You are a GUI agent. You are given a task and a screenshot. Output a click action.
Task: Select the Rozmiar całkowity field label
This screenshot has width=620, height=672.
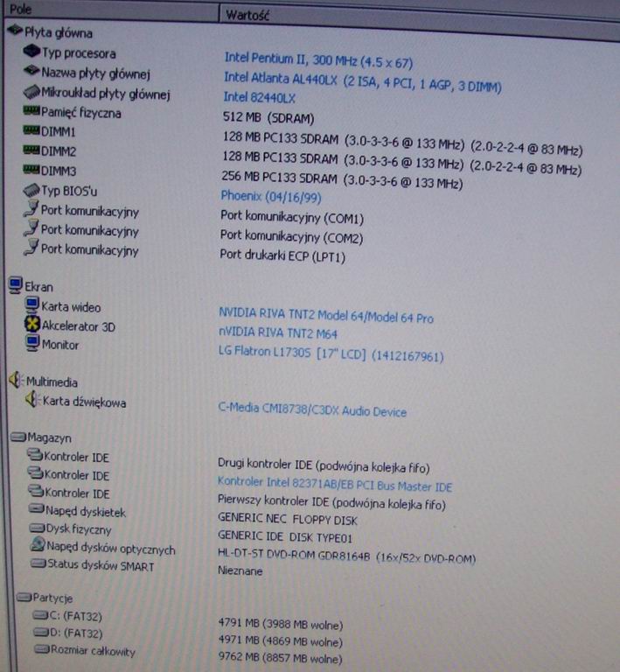(x=93, y=650)
